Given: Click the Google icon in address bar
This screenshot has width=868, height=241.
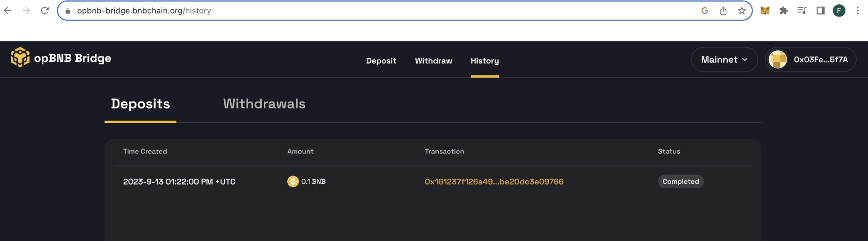Looking at the screenshot, I should point(705,11).
